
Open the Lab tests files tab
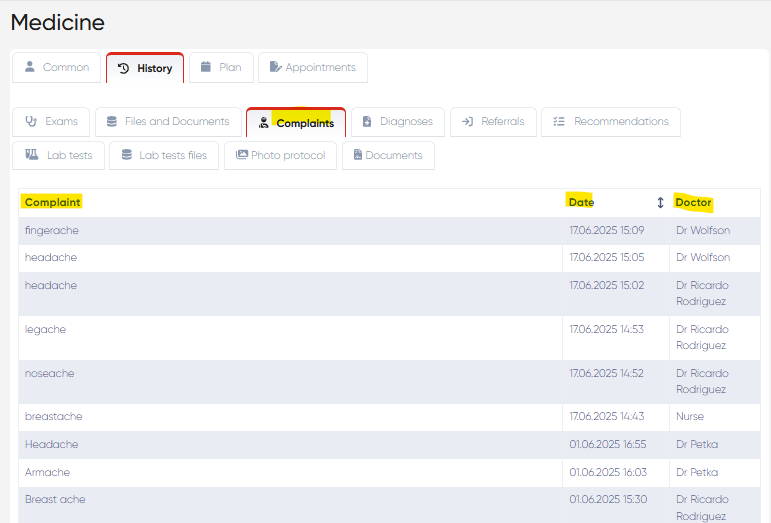(x=163, y=156)
